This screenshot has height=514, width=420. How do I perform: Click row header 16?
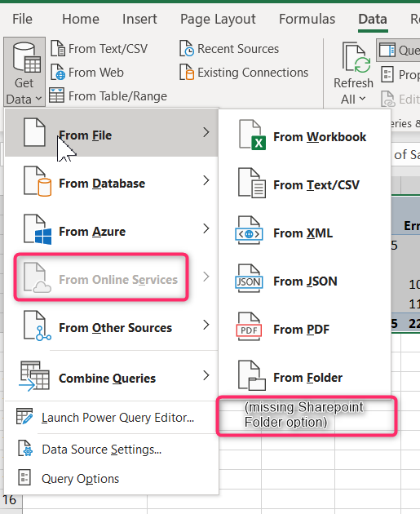click(x=11, y=500)
